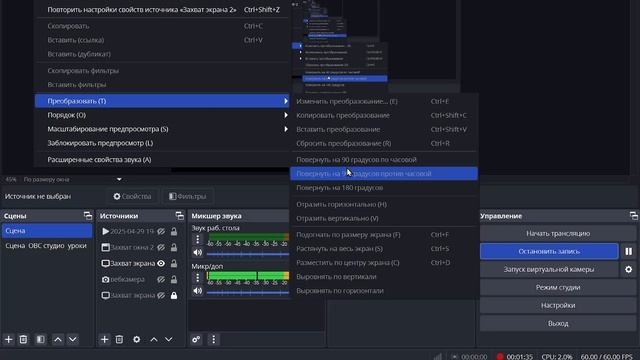Adjust Микр/доп volume slider
This screenshot has height=360, width=640.
tap(248, 292)
